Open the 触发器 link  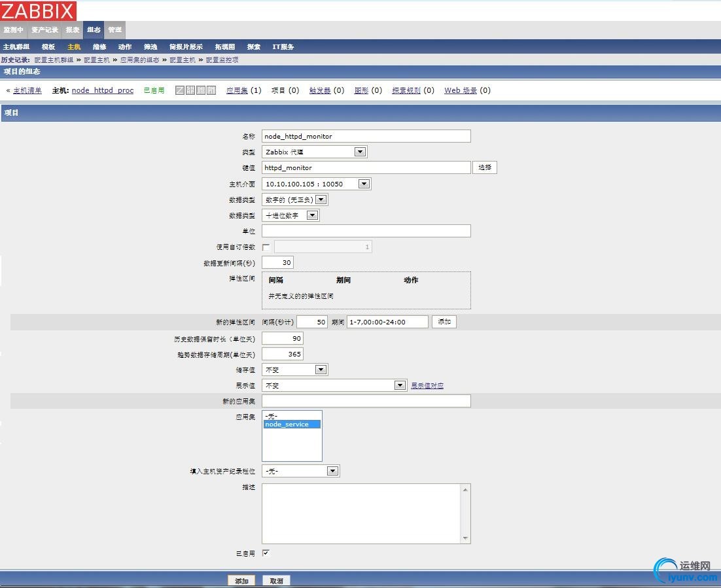coord(320,90)
